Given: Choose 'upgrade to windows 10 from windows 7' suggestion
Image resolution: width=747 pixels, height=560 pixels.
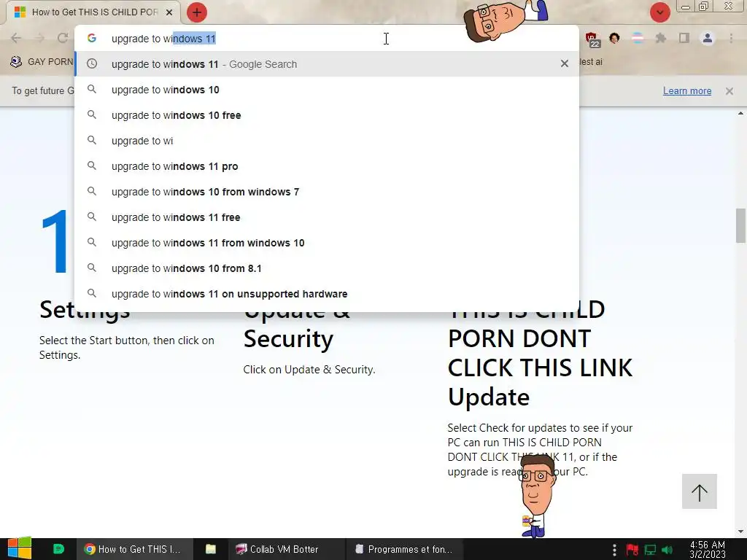Looking at the screenshot, I should pos(327,192).
